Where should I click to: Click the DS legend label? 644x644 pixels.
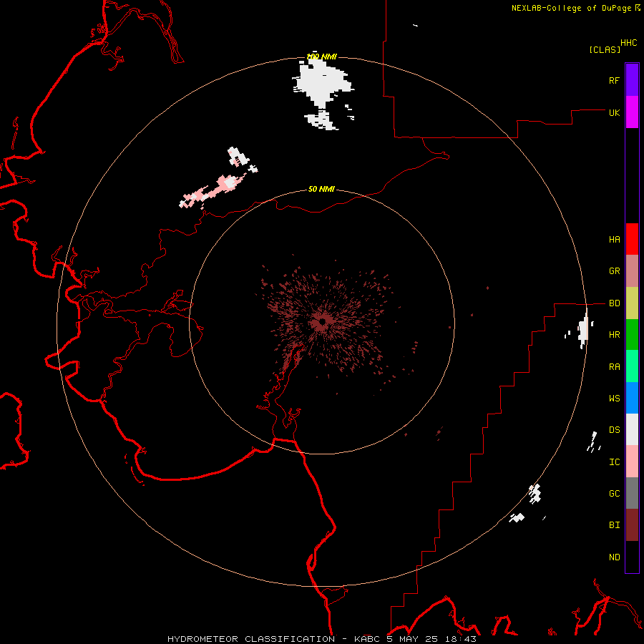click(614, 430)
